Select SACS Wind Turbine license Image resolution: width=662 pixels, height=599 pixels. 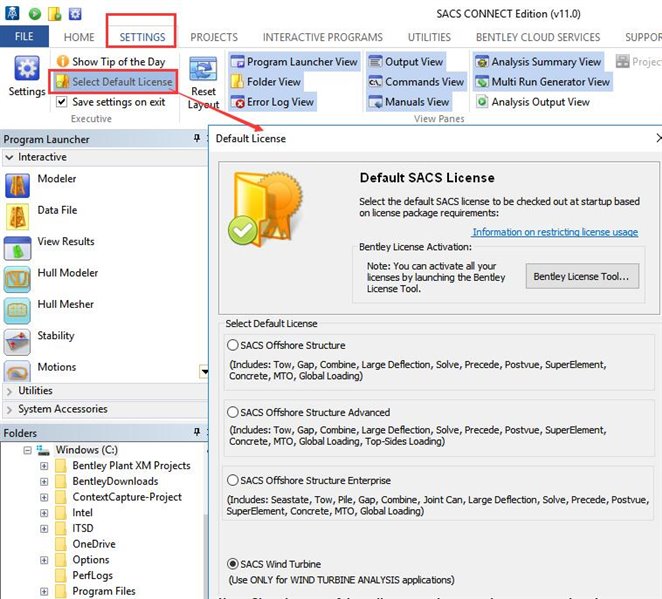(233, 564)
